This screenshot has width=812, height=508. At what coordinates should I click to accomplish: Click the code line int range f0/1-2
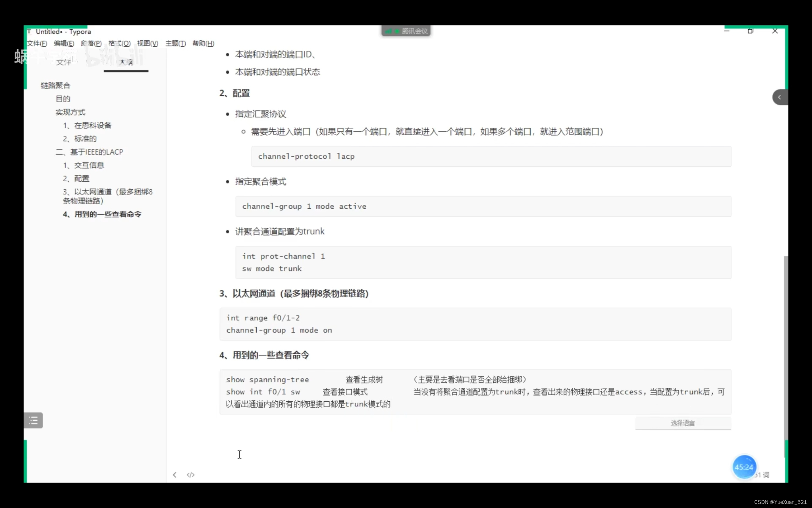point(263,318)
